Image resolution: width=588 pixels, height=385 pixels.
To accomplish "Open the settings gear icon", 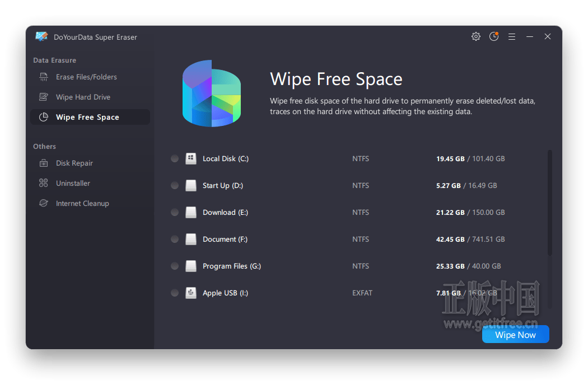I will tap(476, 36).
